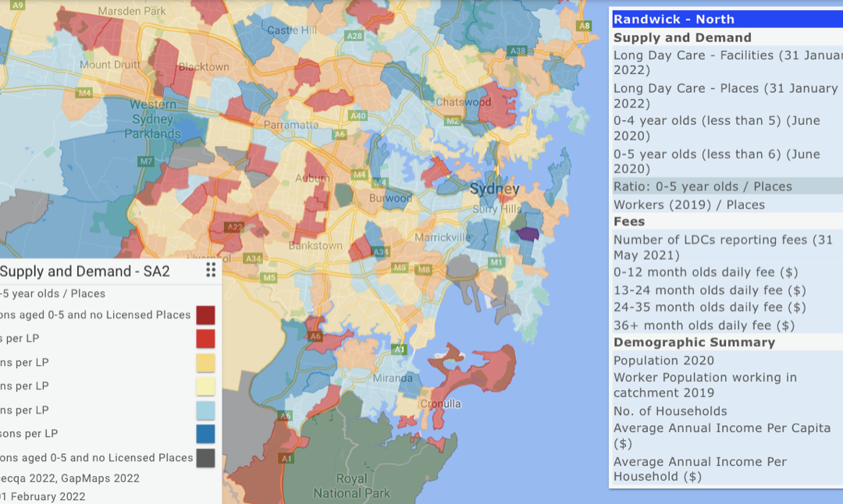Click the A31 road shield marker

tap(381, 252)
